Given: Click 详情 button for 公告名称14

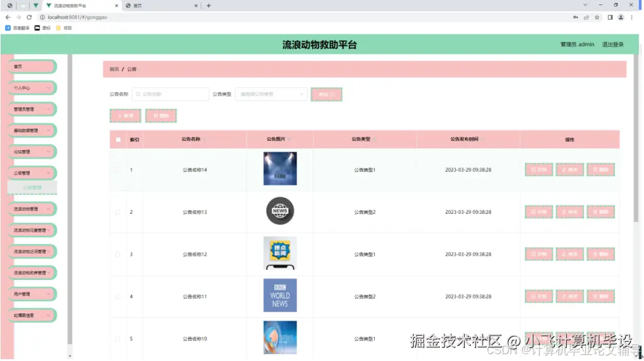Looking at the screenshot, I should click(539, 170).
